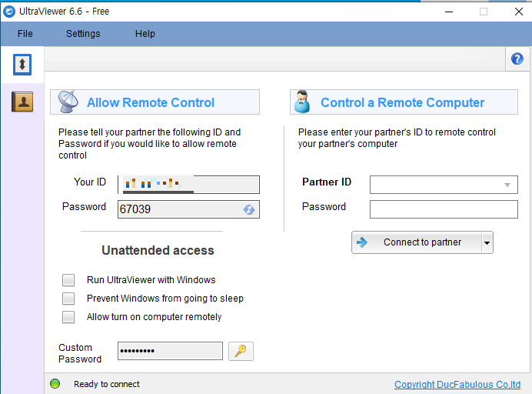Click the Control a Remote Computer header

tap(404, 102)
